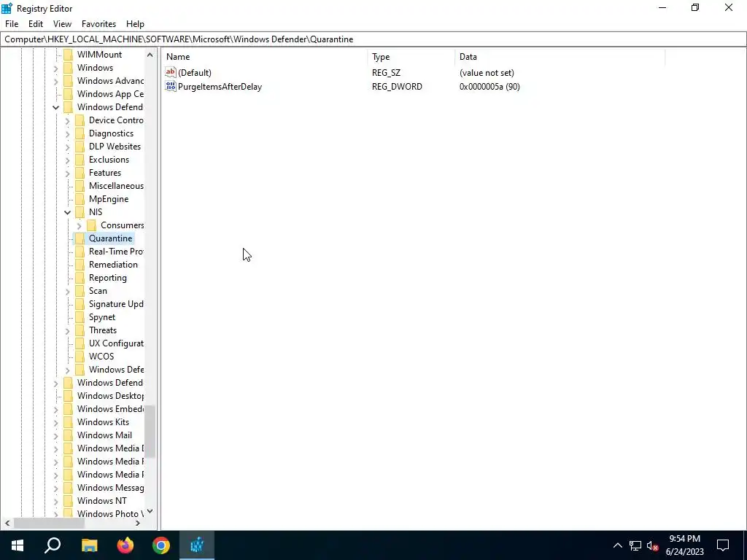The height and width of the screenshot is (560, 747).
Task: Expand the Windows Kits key
Action: pyautogui.click(x=55, y=422)
